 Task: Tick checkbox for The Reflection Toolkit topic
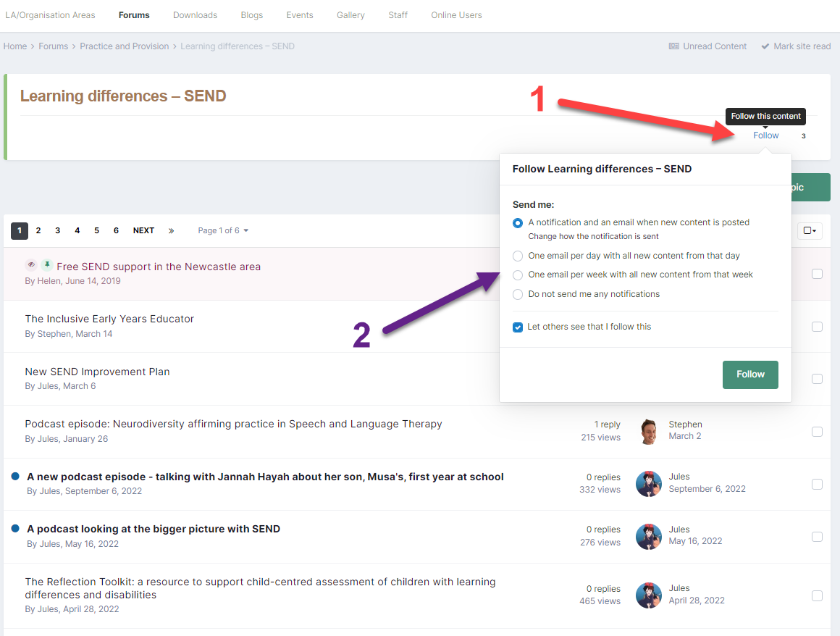point(817,595)
